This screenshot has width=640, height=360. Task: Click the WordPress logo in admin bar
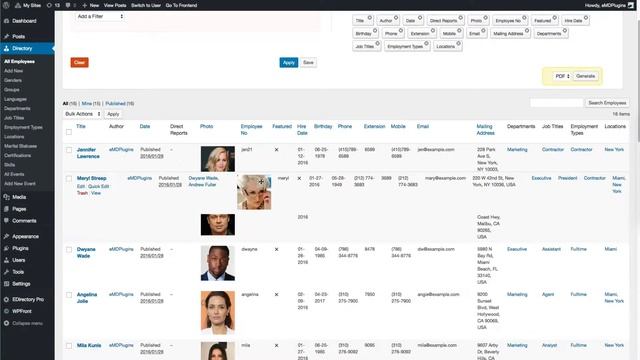6,5
